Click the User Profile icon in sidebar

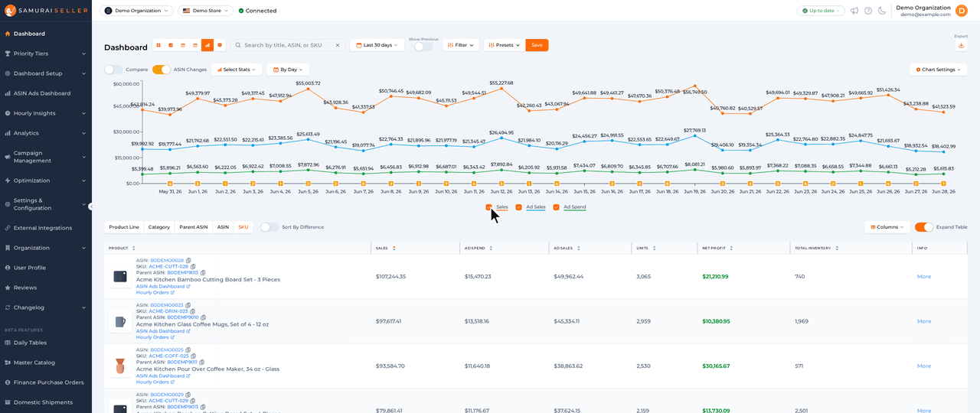(x=7, y=268)
